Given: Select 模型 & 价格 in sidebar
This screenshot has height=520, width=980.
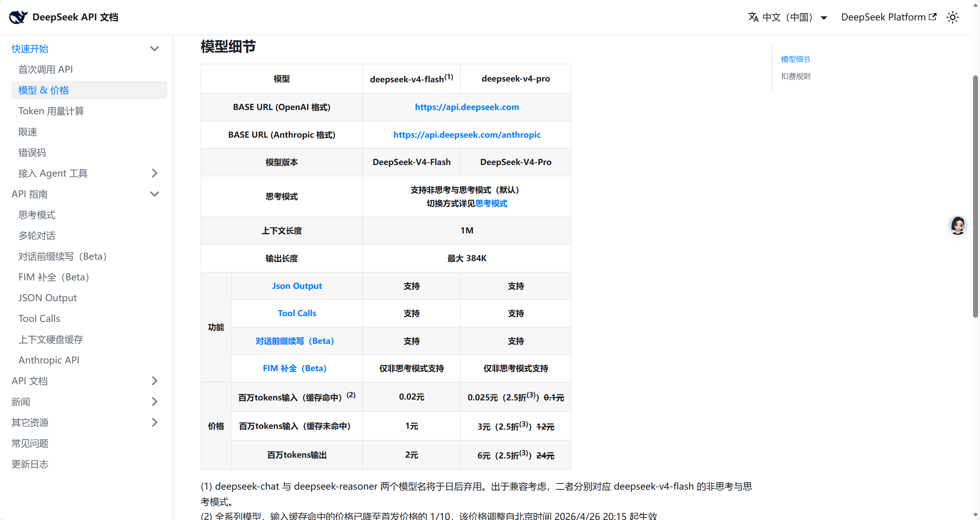Looking at the screenshot, I should tap(89, 90).
